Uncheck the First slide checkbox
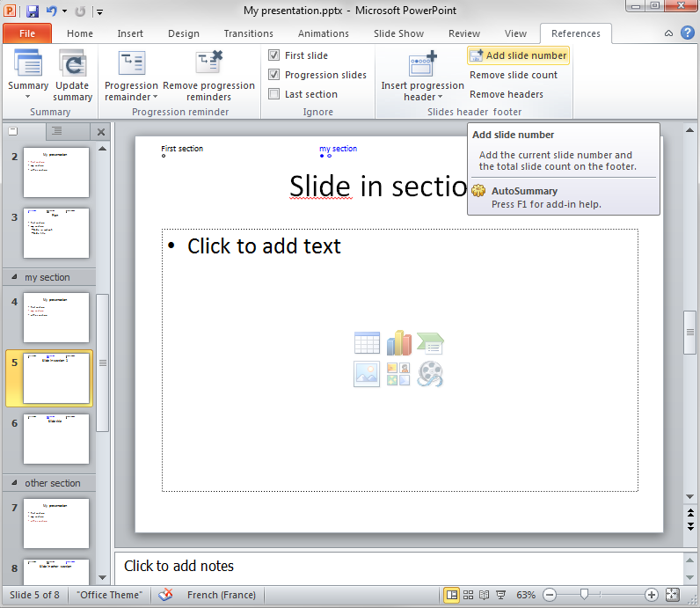Image resolution: width=700 pixels, height=608 pixels. pyautogui.click(x=273, y=55)
